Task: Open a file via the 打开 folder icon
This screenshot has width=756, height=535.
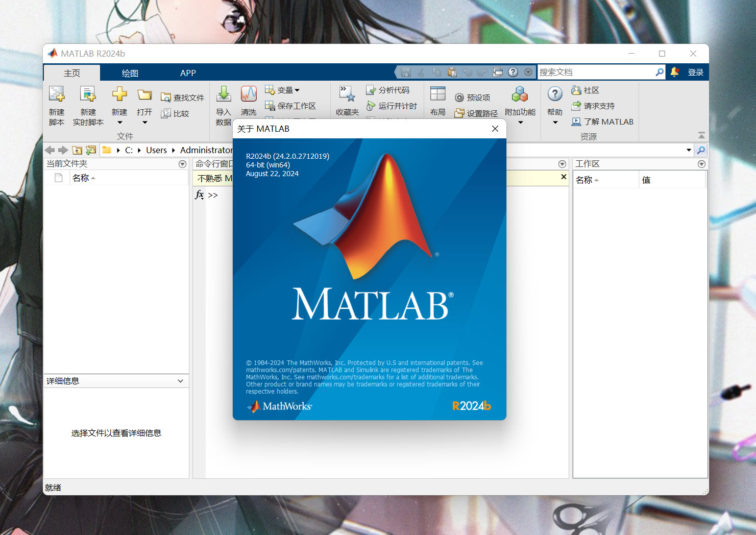Action: tap(144, 94)
